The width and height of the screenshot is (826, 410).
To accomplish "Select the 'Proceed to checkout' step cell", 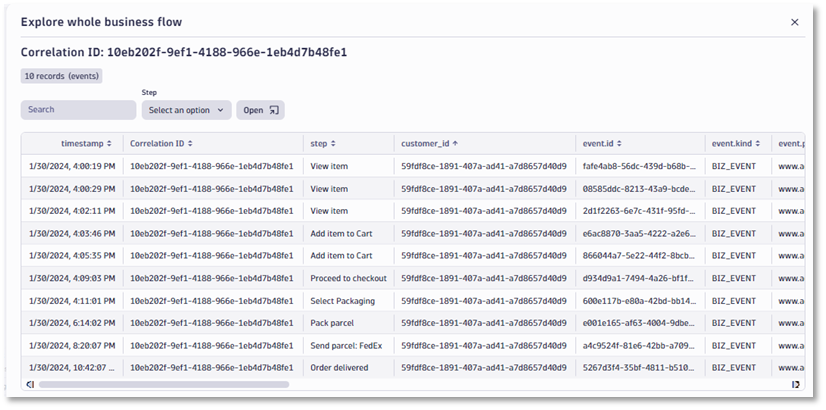I will point(348,277).
